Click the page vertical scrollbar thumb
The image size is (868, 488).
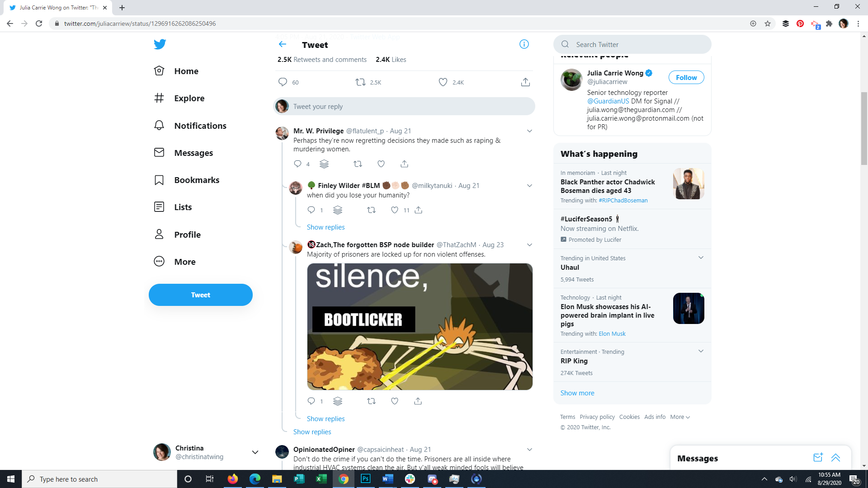click(x=864, y=129)
